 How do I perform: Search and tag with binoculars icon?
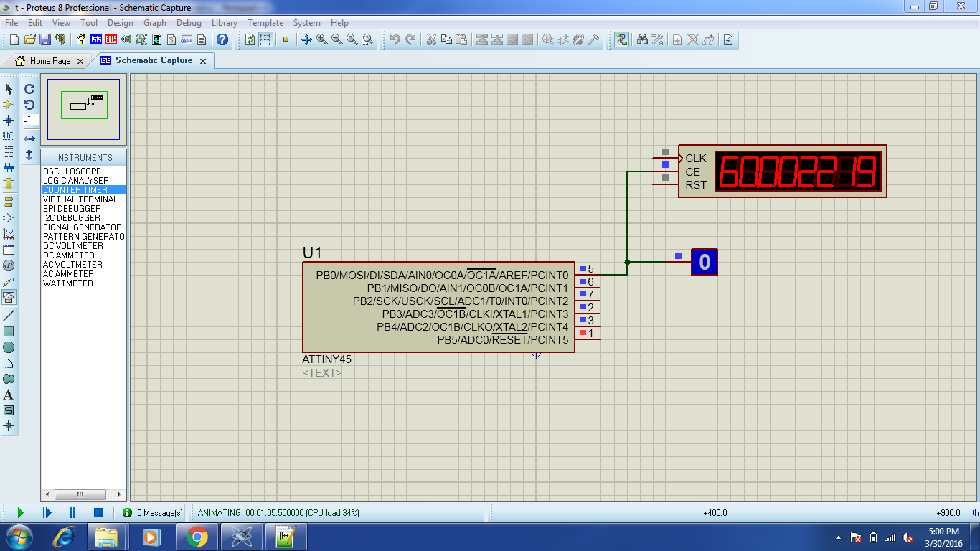(x=642, y=39)
